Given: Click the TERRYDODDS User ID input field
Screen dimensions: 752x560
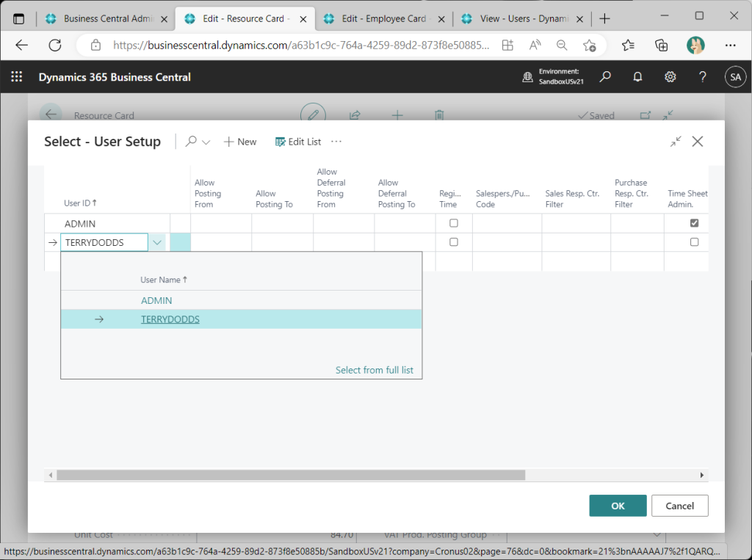Looking at the screenshot, I should (104, 243).
